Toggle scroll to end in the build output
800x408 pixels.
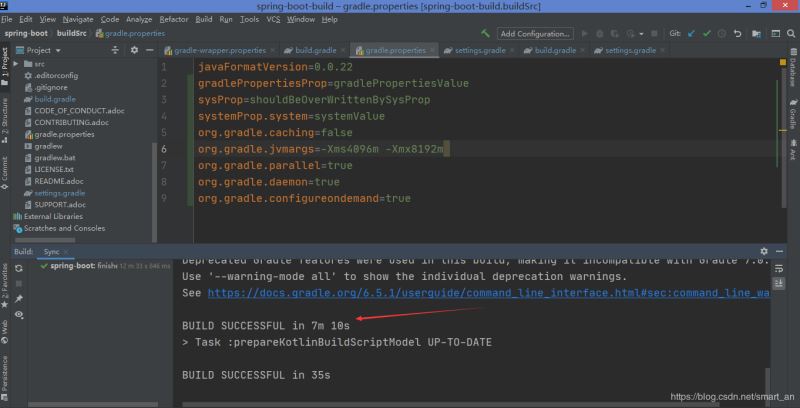tap(779, 283)
